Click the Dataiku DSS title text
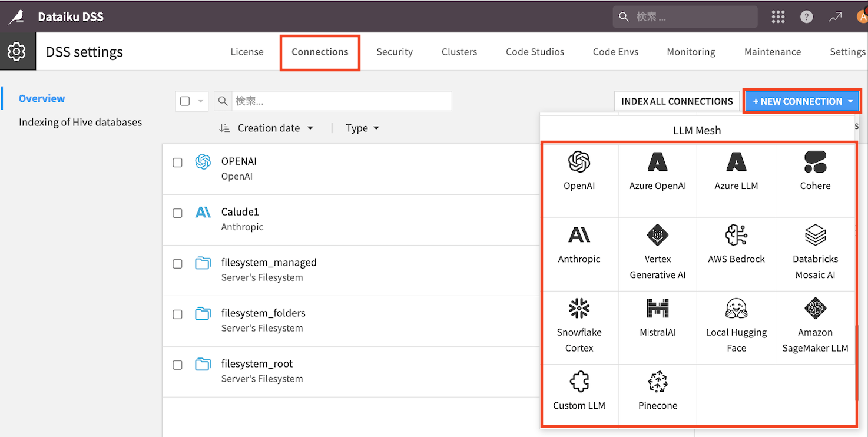This screenshot has height=437, width=868. click(x=71, y=17)
